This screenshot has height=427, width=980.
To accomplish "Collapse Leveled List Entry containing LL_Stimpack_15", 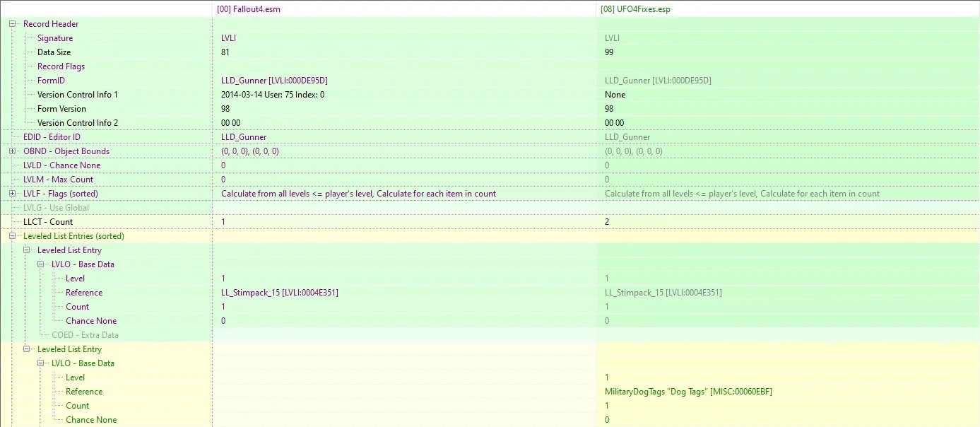I will coord(27,250).
